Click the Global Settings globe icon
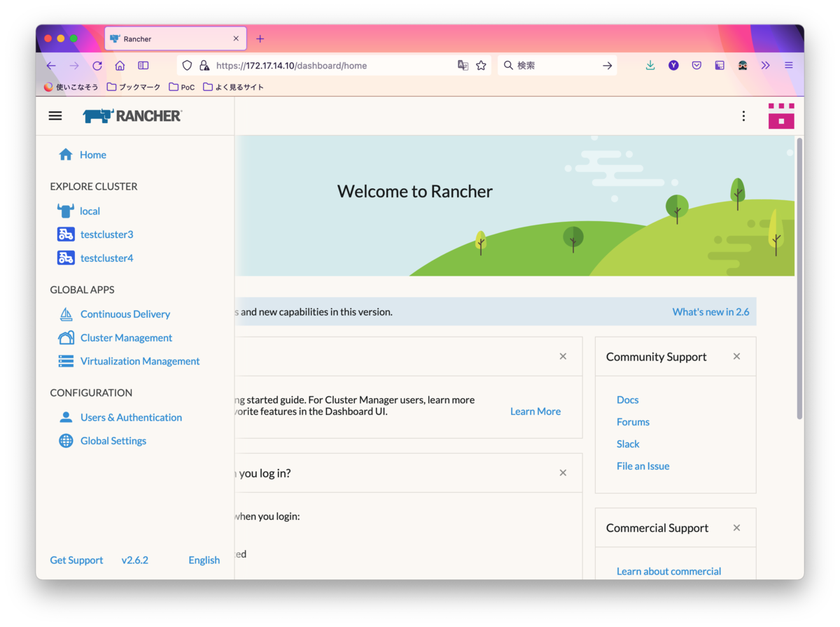This screenshot has height=627, width=840. tap(66, 441)
